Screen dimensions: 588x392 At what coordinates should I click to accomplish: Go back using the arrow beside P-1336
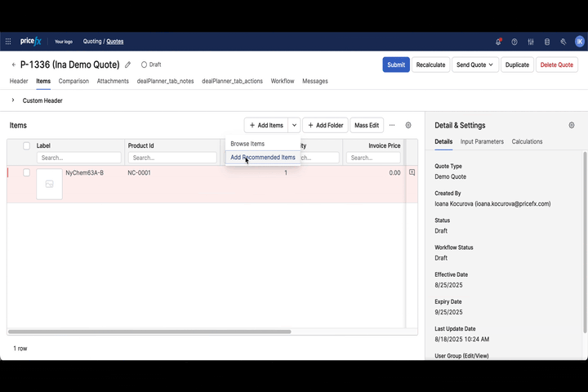click(13, 65)
